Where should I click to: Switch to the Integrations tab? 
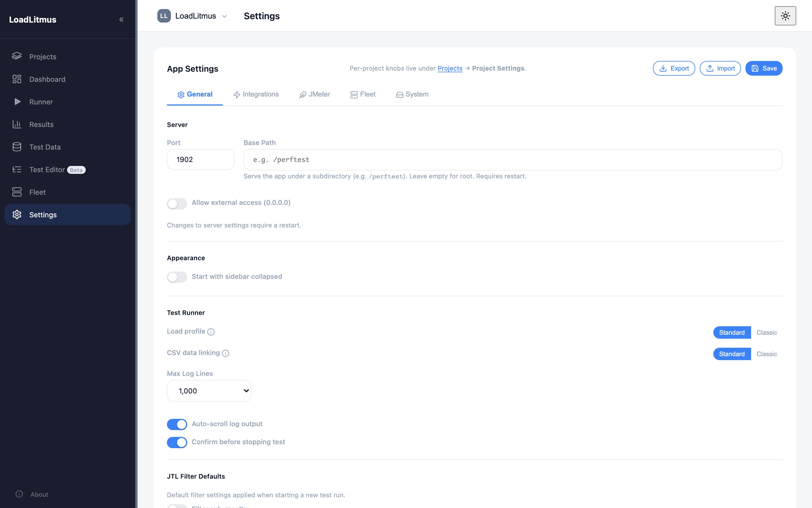pos(256,95)
